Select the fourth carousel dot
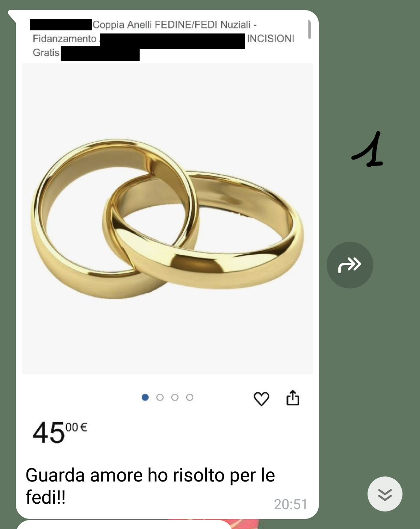 click(x=190, y=397)
